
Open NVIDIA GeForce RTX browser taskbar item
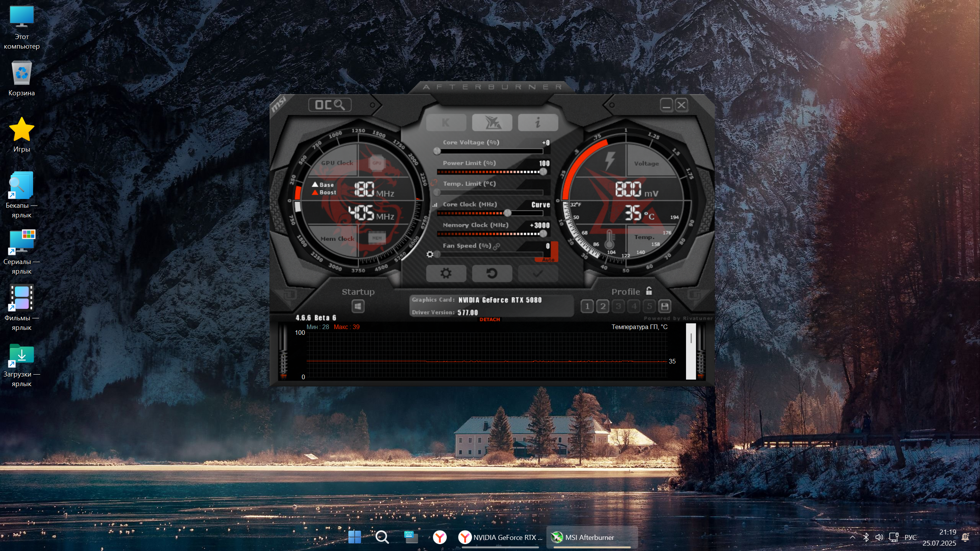click(x=500, y=537)
